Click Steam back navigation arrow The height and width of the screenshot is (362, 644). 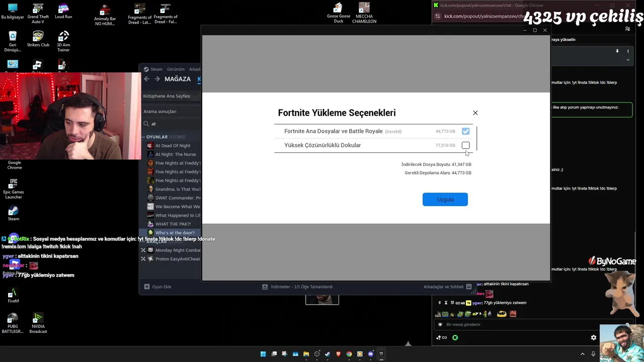(146, 79)
